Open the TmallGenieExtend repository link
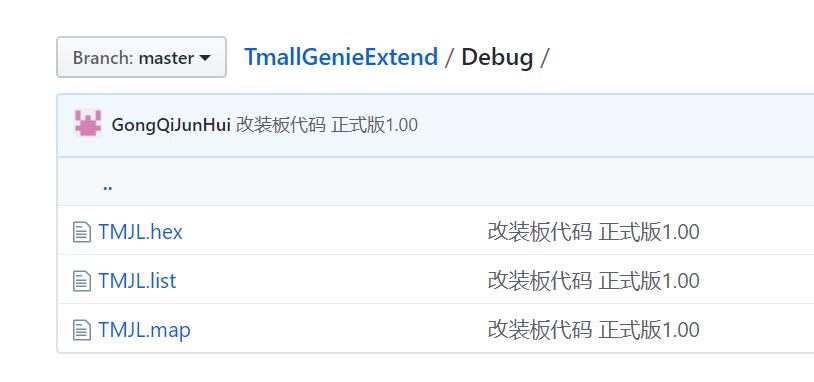Image resolution: width=814 pixels, height=382 pixels. click(341, 57)
